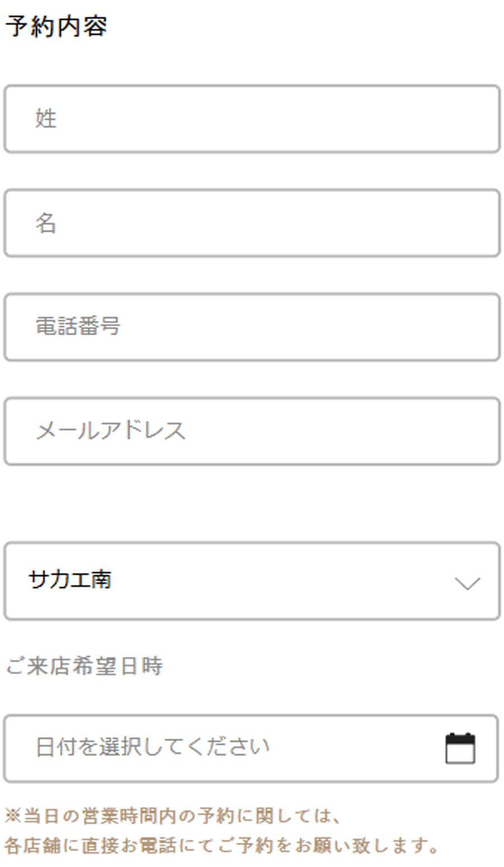Click the 電話番号 placeholder text
504x867 pixels.
click(x=78, y=326)
